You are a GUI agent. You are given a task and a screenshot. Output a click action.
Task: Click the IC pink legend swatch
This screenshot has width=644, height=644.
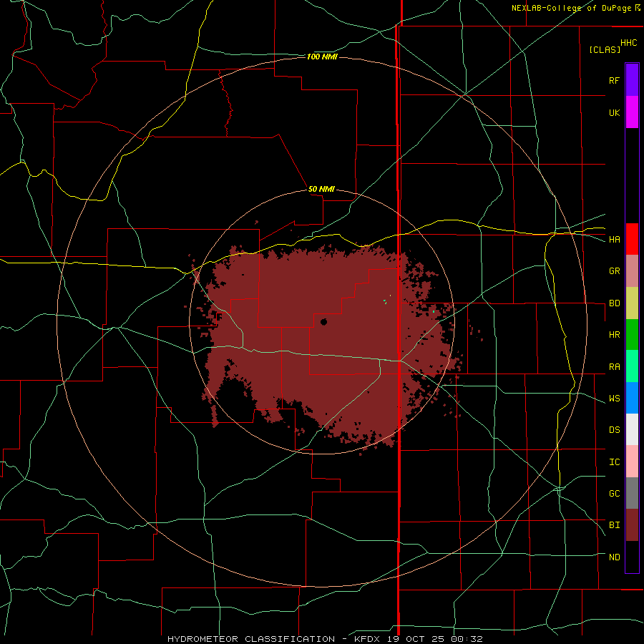pos(632,462)
